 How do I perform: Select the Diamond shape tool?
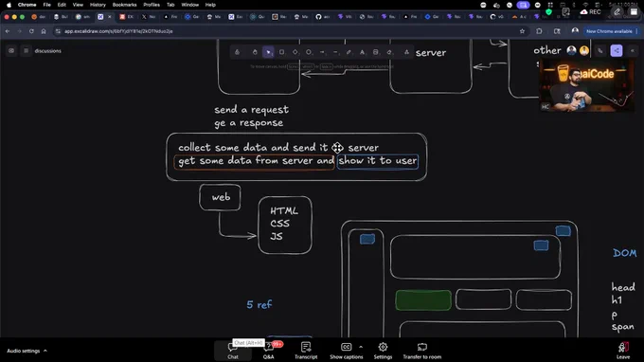coord(295,52)
